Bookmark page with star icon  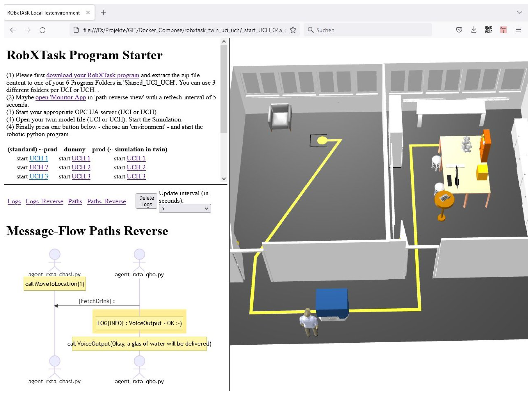(293, 30)
